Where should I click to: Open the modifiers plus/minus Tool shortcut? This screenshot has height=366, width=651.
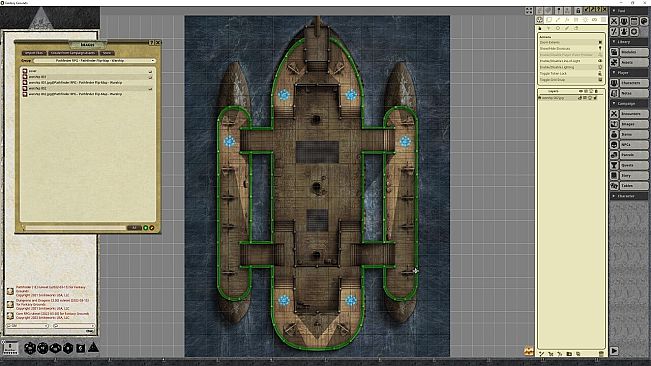[614, 32]
